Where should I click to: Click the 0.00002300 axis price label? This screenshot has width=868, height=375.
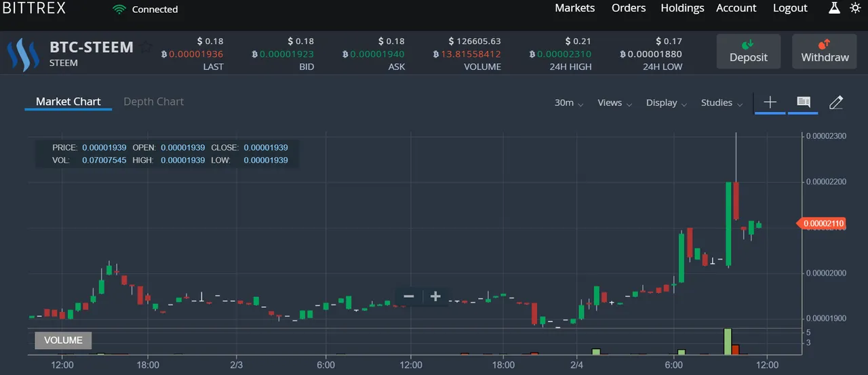[827, 136]
